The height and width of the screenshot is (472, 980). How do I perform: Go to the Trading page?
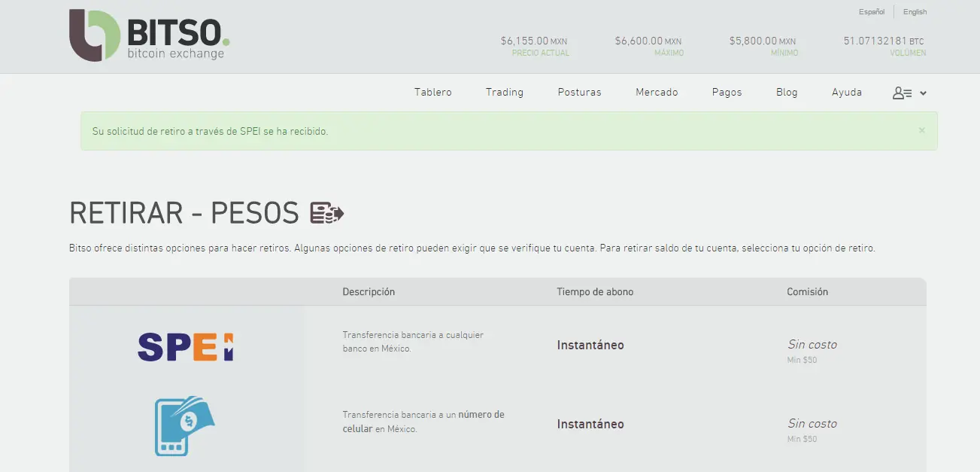tap(505, 92)
